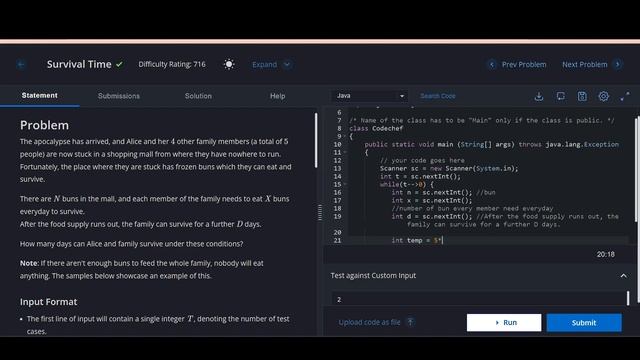Select the Statement tab
This screenshot has width=640, height=360.
pyautogui.click(x=40, y=96)
